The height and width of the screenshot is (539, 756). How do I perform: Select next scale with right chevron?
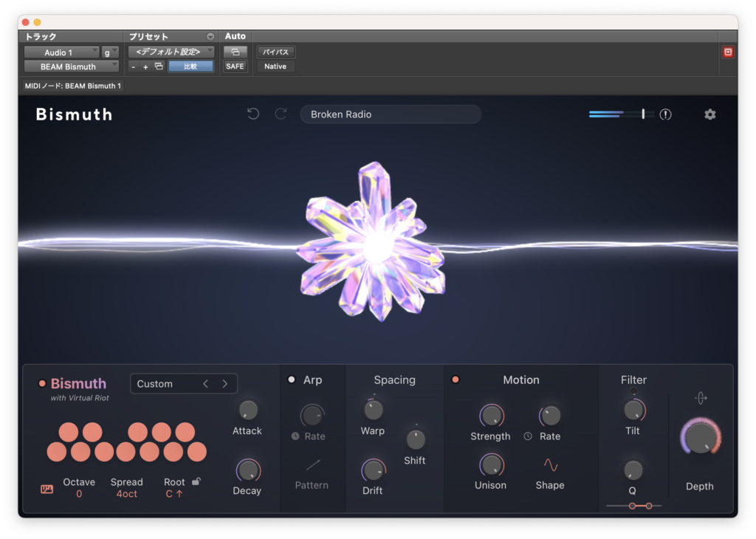tap(224, 384)
